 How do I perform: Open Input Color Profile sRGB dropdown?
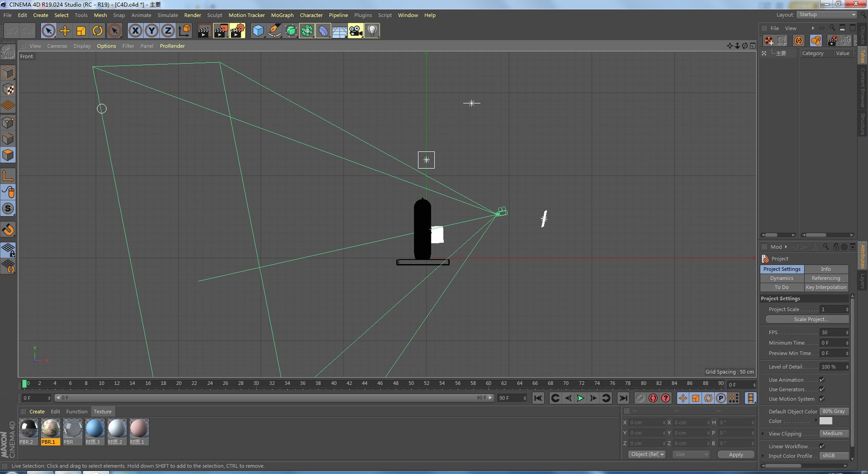(834, 455)
